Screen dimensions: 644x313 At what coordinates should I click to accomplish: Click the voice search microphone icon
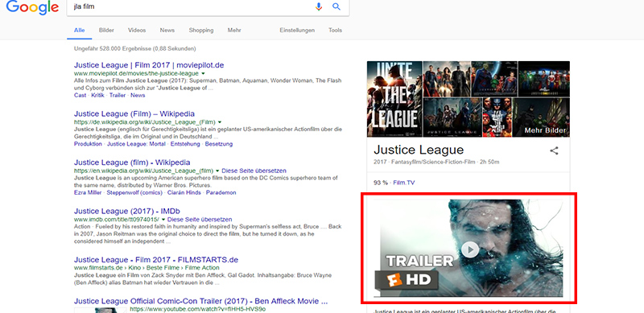319,6
